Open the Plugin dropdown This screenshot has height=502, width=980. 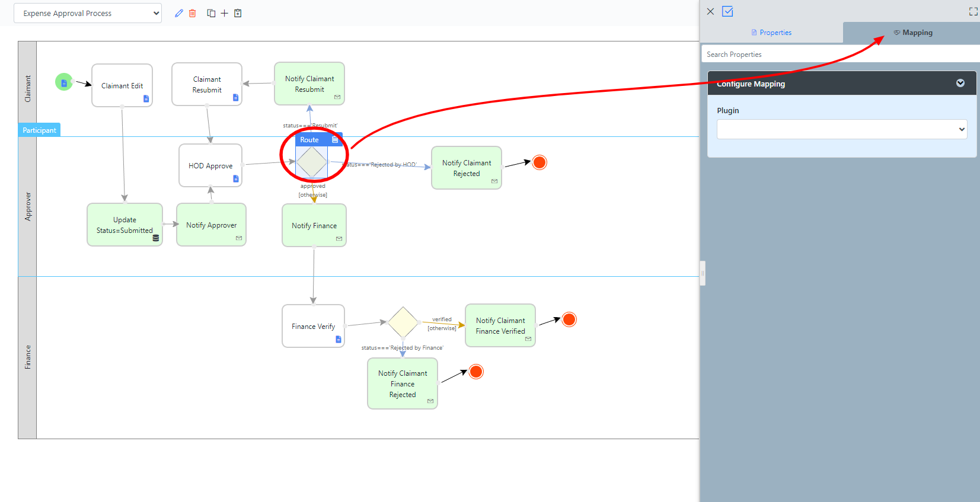pos(842,129)
